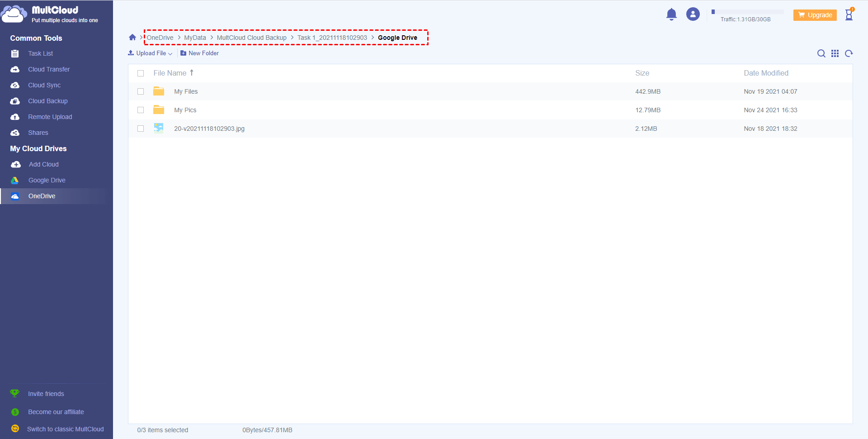
Task: Click the Cloud Backup sidebar icon
Action: click(15, 101)
